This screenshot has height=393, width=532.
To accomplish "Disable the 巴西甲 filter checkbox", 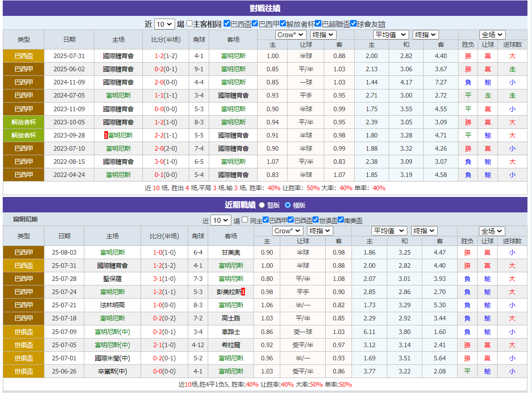I will 255,24.
